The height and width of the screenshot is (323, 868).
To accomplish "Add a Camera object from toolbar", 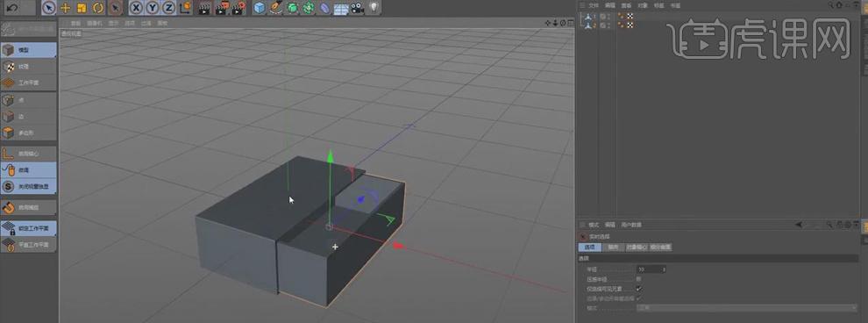I will tap(357, 8).
